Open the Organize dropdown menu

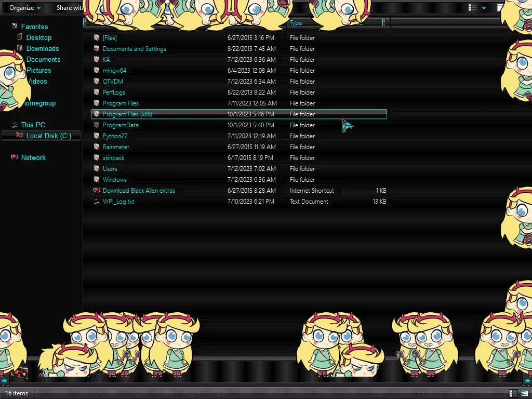point(25,7)
